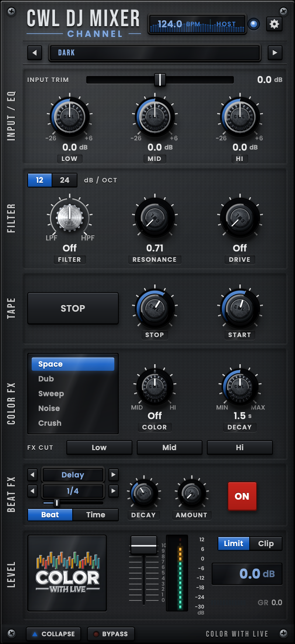Select the 12 dB/oct filter slope
Screen dimensions: 295x644
click(40, 180)
